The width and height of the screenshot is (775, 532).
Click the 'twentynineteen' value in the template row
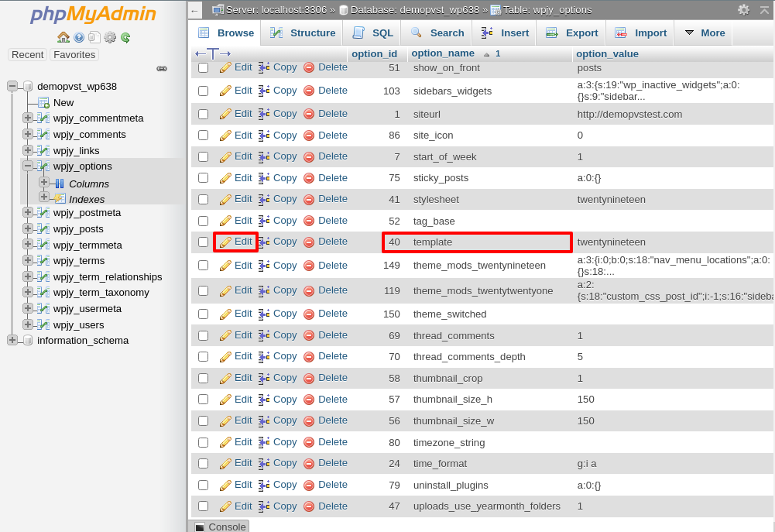click(612, 242)
